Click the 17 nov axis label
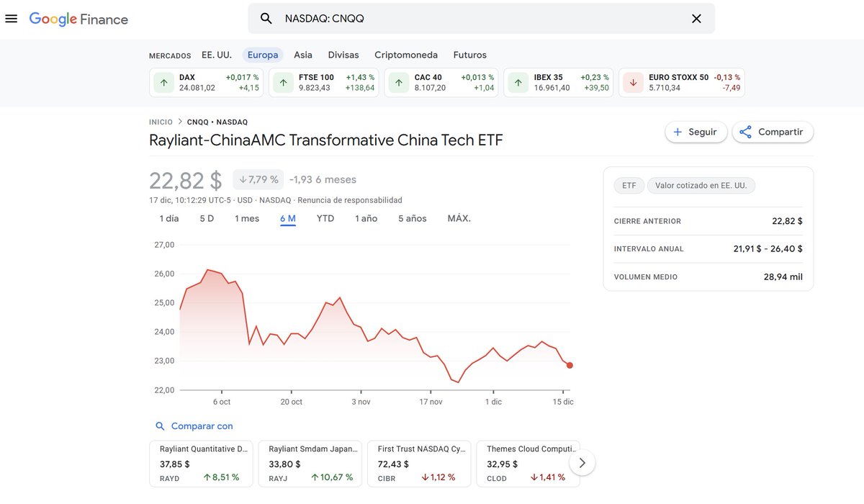The image size is (864, 504). tap(431, 402)
